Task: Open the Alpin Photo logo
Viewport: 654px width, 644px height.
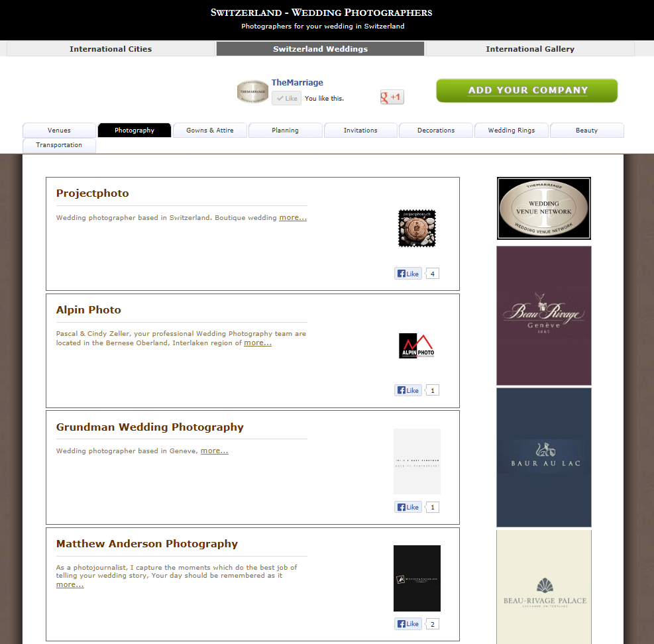Action: (417, 345)
